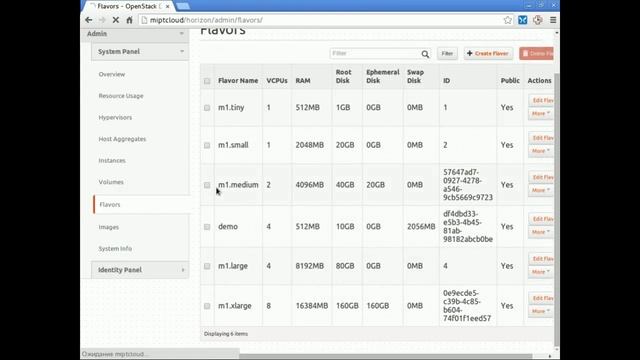This screenshot has height=360, width=640.
Task: Click the Displaying 6 items footer text
Action: pyautogui.click(x=226, y=334)
